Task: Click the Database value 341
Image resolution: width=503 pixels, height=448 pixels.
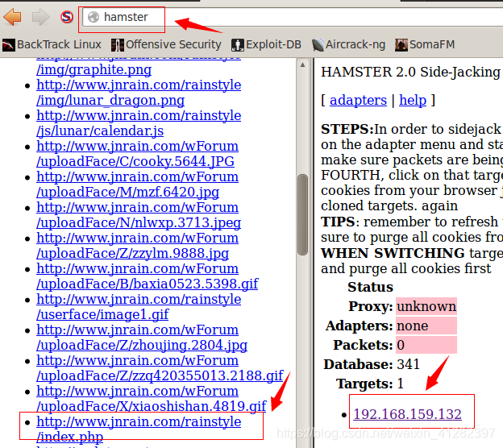Action: click(x=409, y=364)
